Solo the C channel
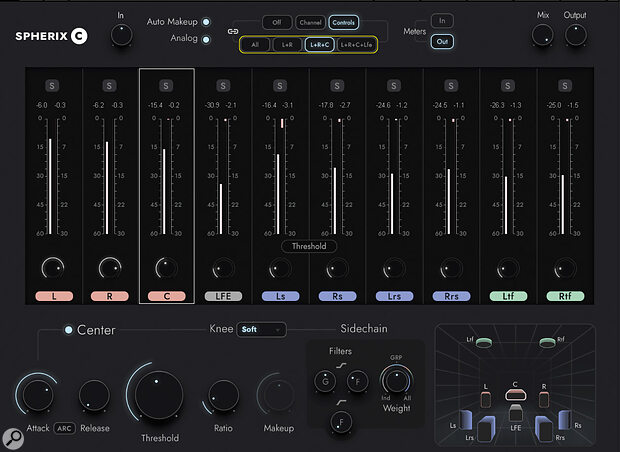The height and width of the screenshot is (452, 620). click(166, 85)
